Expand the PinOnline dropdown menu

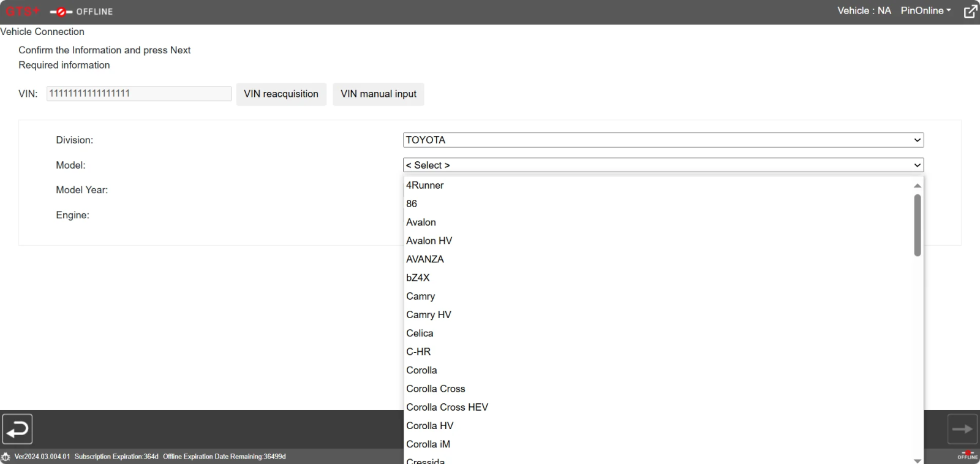[x=925, y=11]
